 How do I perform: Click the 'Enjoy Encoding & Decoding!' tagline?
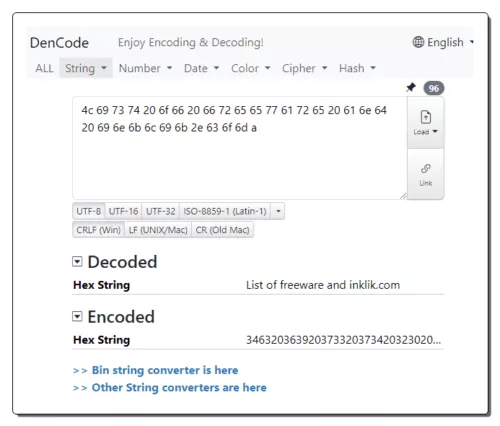pos(191,43)
